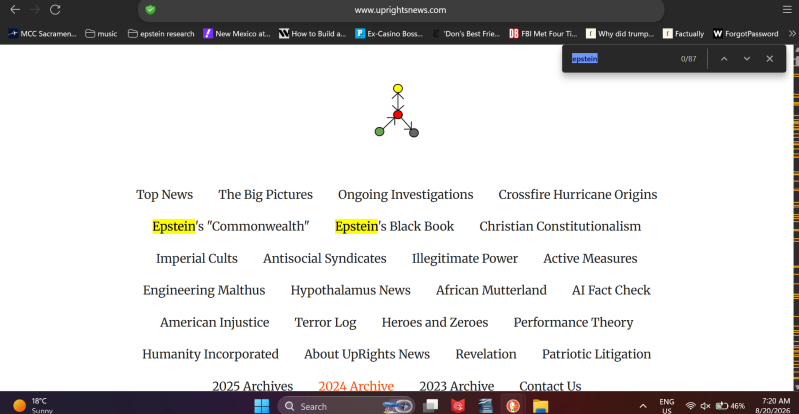Open the music bookmark folder

101,34
